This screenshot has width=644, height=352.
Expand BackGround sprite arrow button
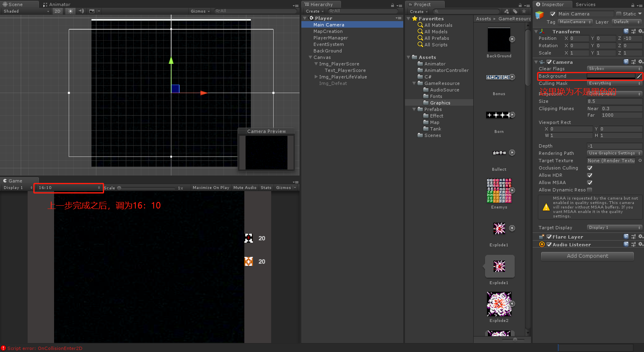512,39
